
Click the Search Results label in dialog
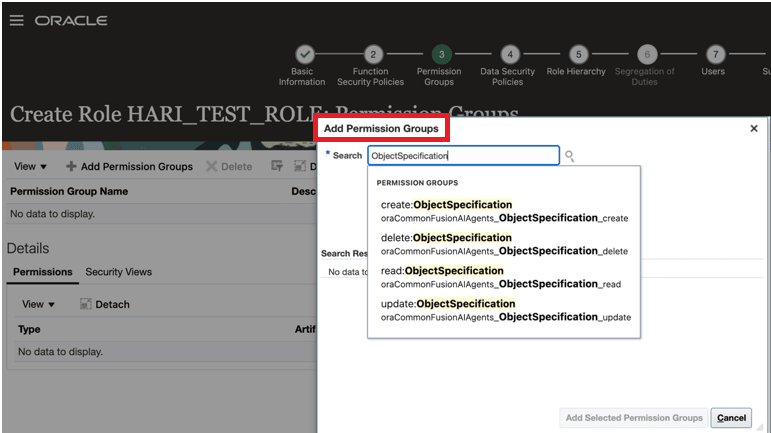click(344, 254)
